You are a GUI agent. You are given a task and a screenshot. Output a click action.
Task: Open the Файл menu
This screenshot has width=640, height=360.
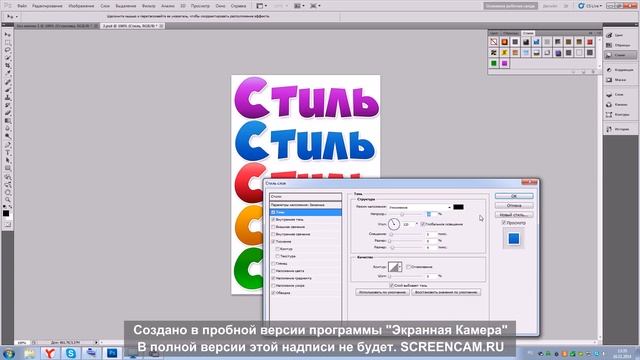22,6
